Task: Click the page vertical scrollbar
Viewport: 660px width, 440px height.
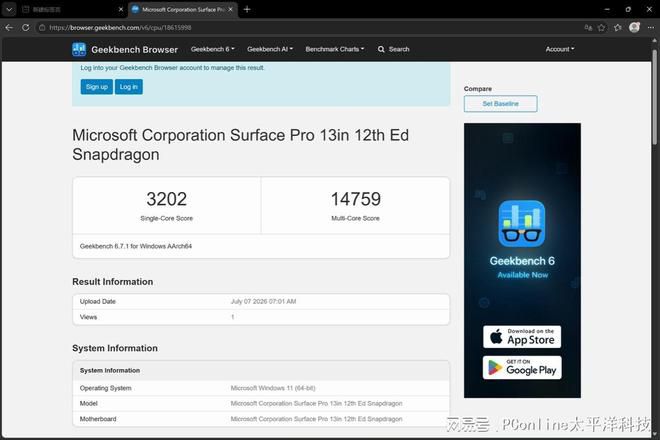Action: [x=655, y=97]
